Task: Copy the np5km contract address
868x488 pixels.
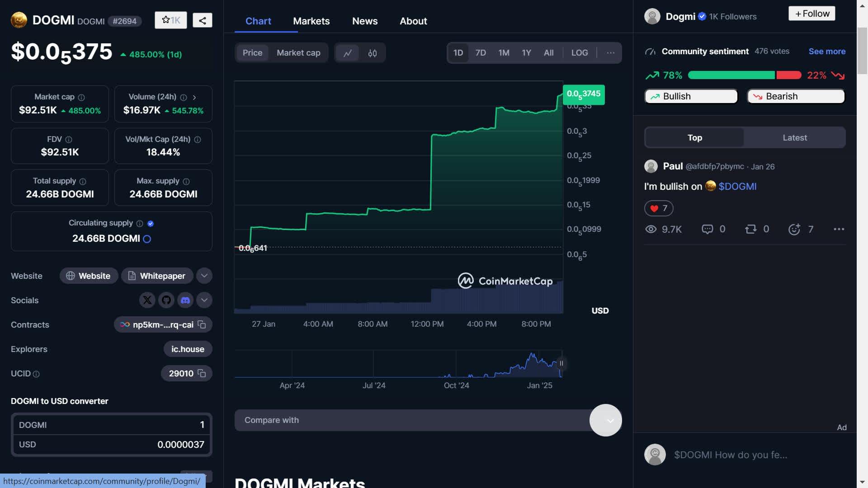Action: [202, 324]
